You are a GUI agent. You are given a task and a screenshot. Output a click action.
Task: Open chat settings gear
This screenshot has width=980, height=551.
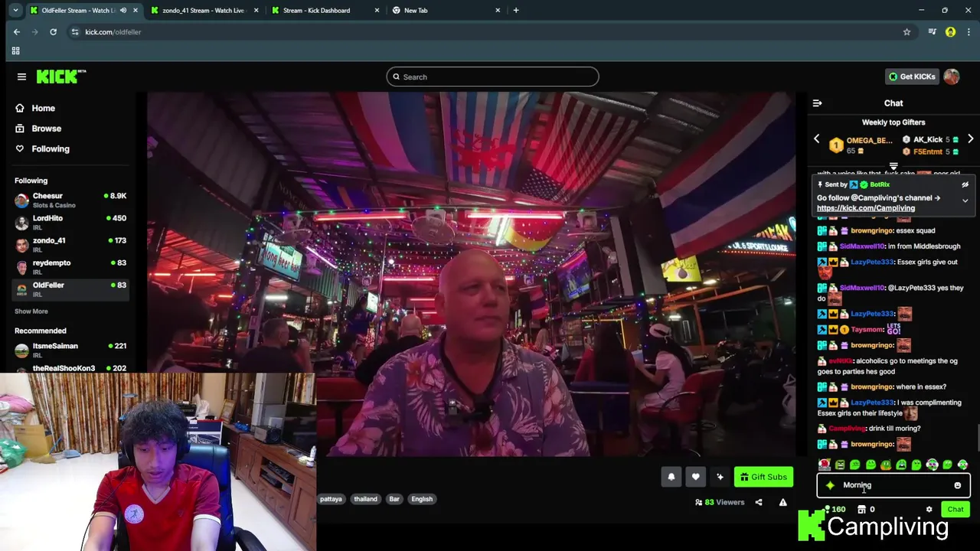(x=929, y=510)
